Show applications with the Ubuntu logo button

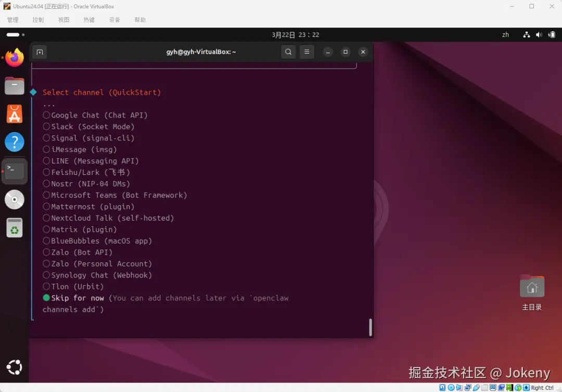tap(15, 367)
